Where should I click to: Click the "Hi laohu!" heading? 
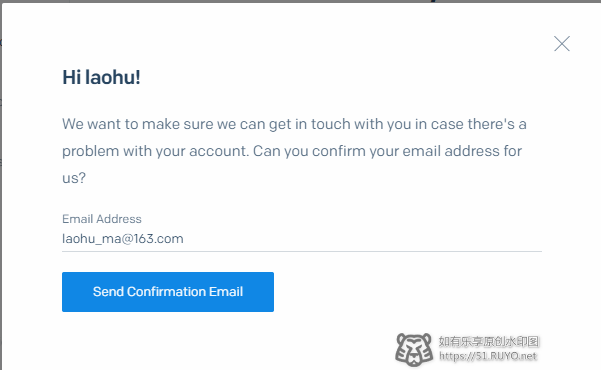pos(102,77)
